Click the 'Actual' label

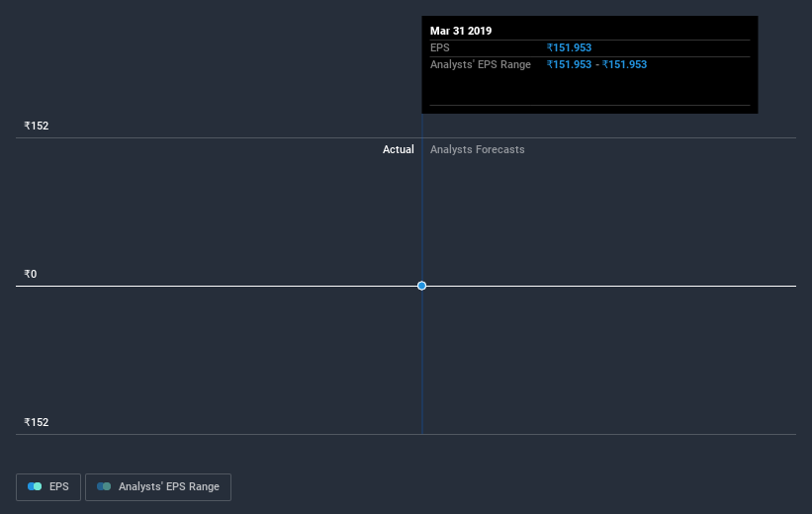tap(399, 149)
